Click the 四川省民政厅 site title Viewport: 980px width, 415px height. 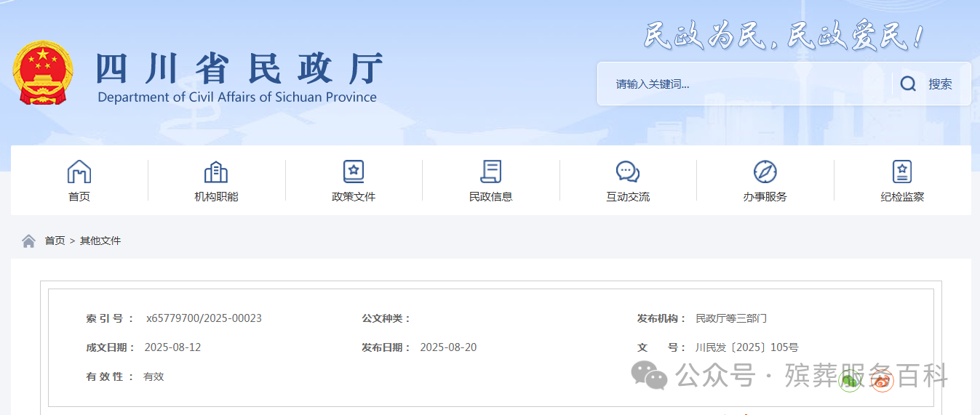pyautogui.click(x=239, y=69)
